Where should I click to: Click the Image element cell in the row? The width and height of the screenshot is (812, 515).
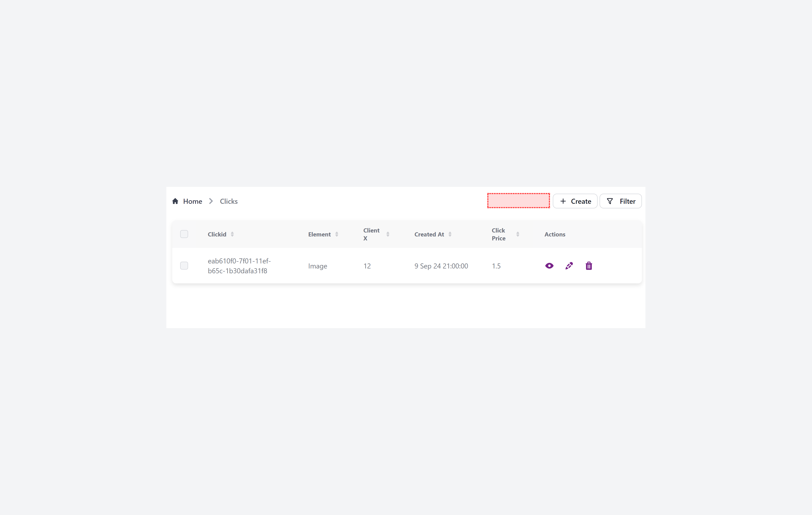[x=317, y=266]
